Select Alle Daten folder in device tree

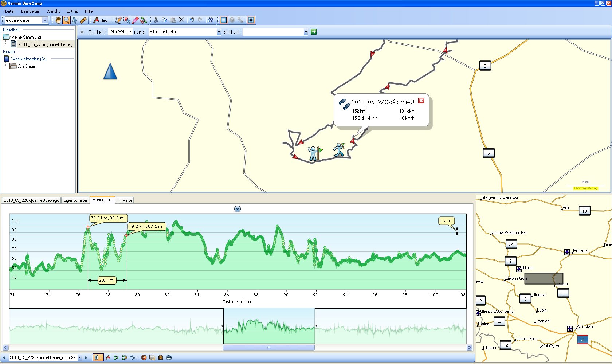pos(27,66)
